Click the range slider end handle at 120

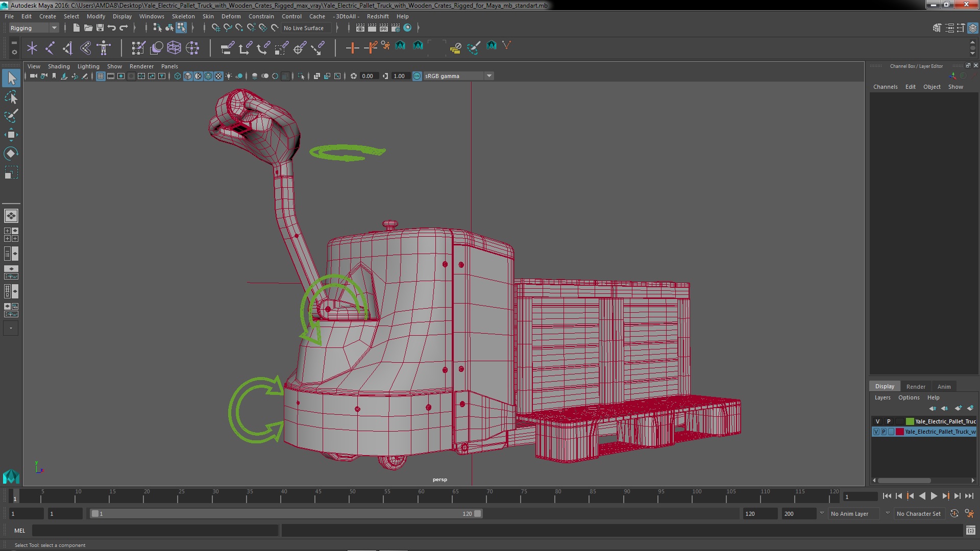(x=478, y=514)
